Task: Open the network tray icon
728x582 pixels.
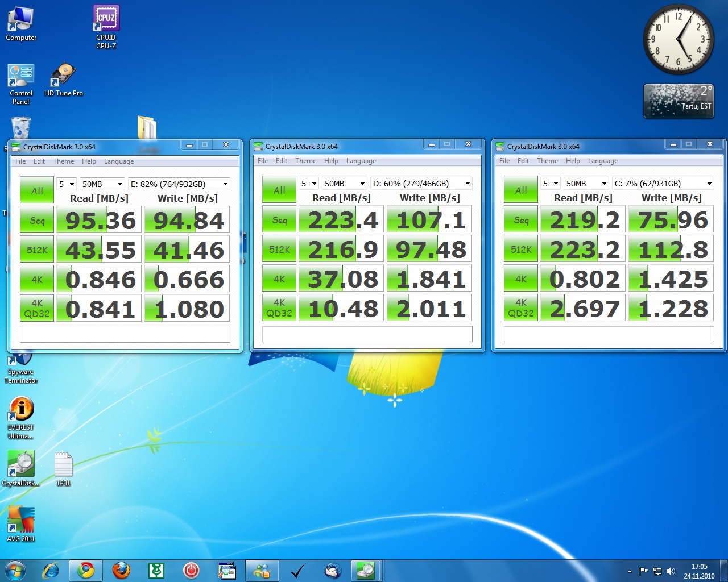Action: click(657, 571)
